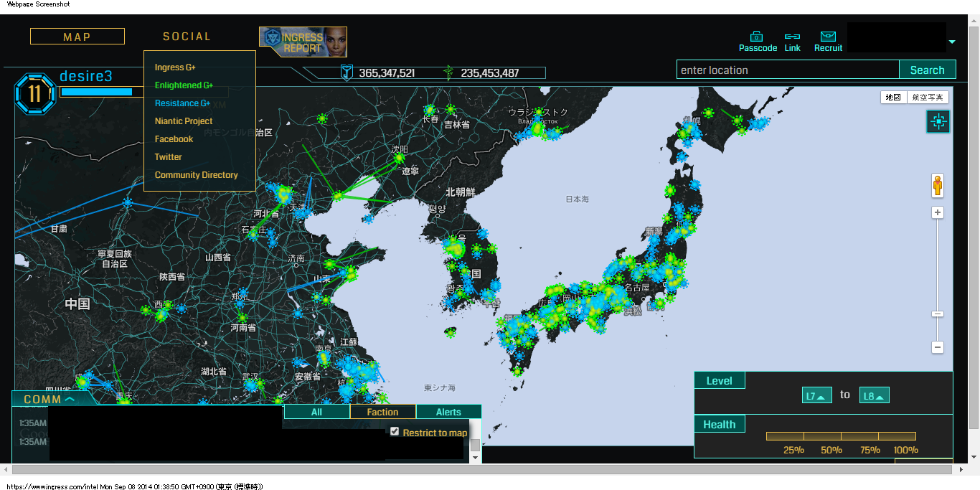Click the 北朝鮮 map label
Image resolution: width=980 pixels, height=490 pixels.
(x=461, y=192)
